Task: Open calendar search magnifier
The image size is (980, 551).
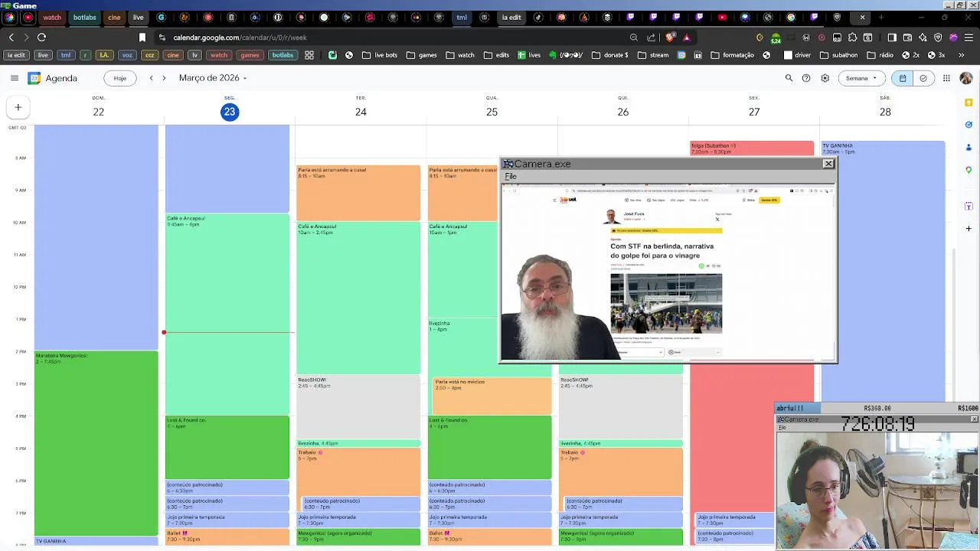Action: [789, 78]
